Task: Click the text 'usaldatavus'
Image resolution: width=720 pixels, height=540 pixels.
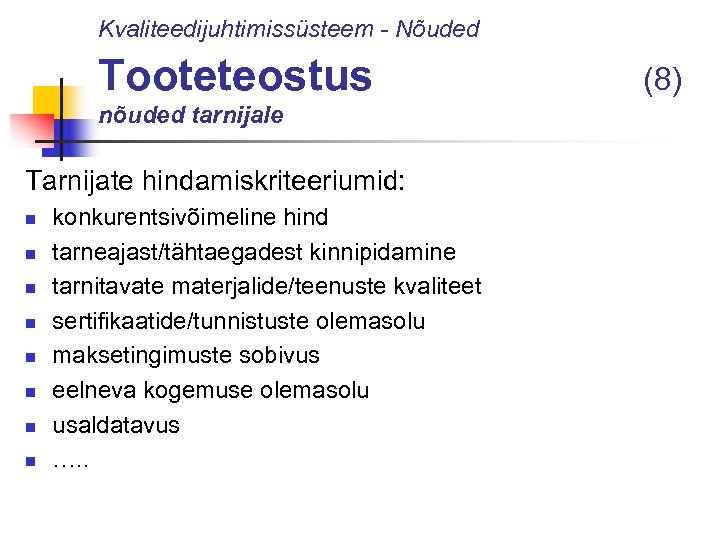Action: tap(116, 425)
